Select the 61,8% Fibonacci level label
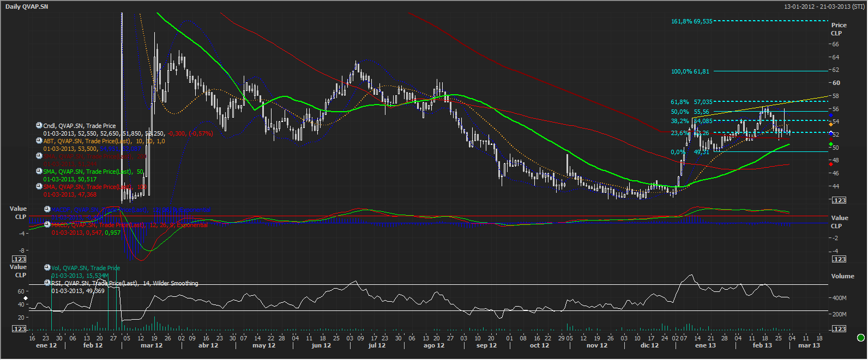 [x=691, y=102]
